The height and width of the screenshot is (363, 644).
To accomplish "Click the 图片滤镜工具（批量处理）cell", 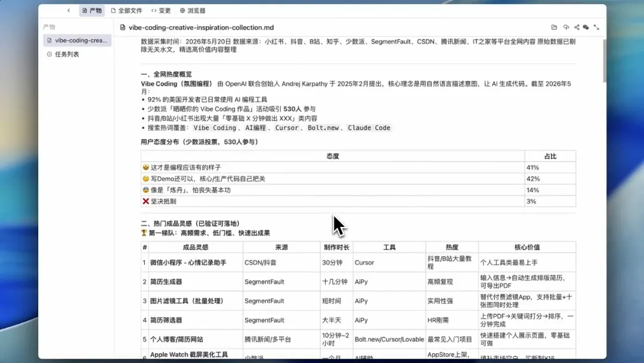I will (x=196, y=301).
